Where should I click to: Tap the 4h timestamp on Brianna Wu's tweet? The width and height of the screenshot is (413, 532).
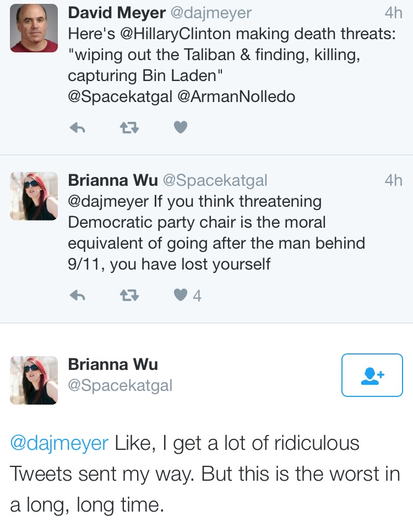tap(393, 180)
